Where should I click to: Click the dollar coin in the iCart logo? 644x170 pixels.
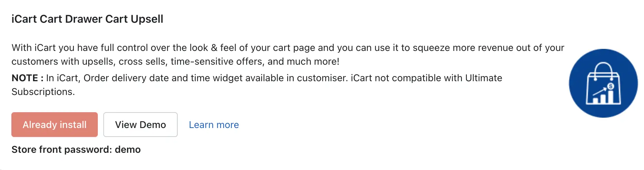[x=611, y=86]
